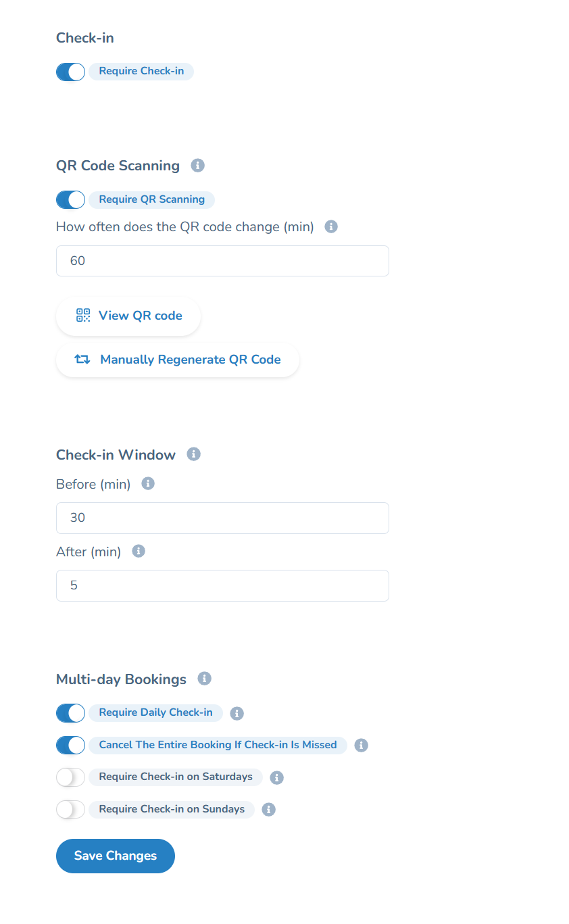Open info tooltip for QR code change frequency

pos(330,226)
